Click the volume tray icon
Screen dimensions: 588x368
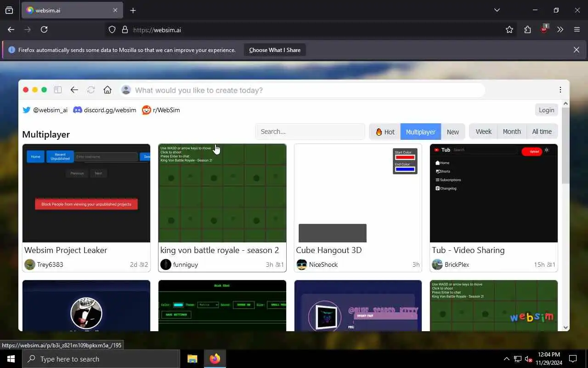tap(528, 359)
